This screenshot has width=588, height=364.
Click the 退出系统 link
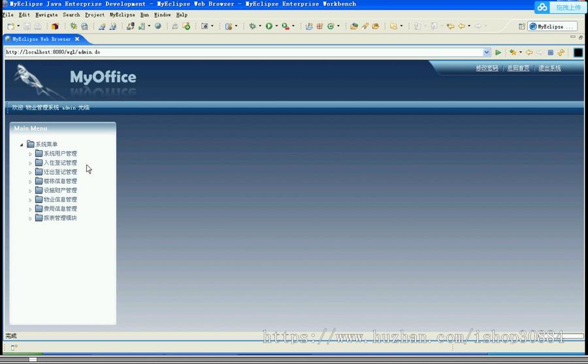click(x=549, y=68)
